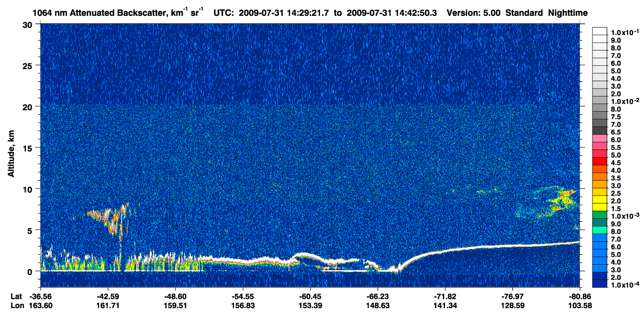
Task: Click longitude value 161.71
Action: click(108, 305)
